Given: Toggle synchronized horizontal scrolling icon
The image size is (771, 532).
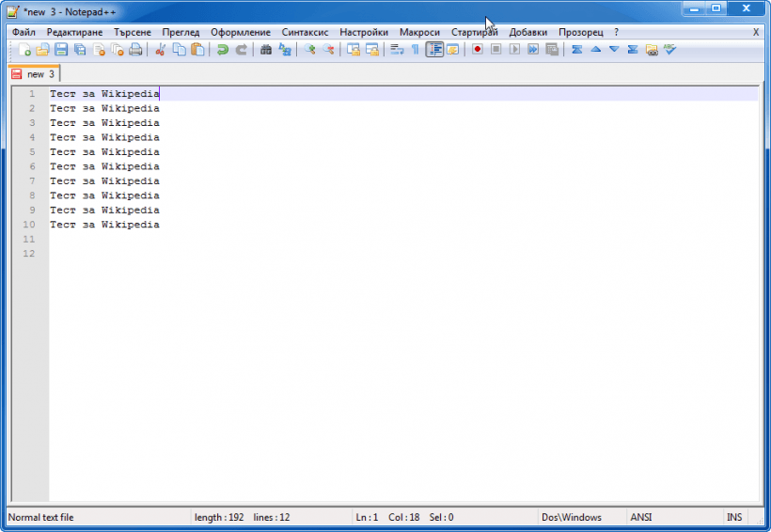Looking at the screenshot, I should 372,49.
